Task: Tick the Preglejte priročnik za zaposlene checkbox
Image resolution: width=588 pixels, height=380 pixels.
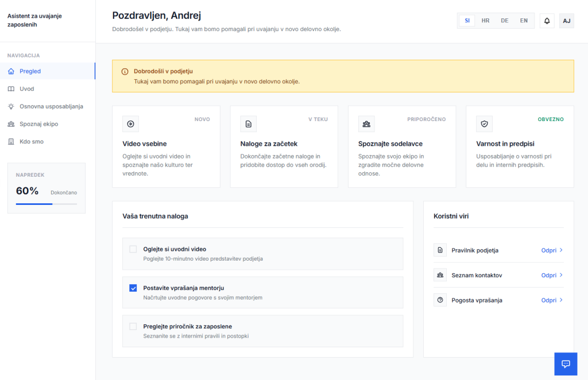Action: 133,326
